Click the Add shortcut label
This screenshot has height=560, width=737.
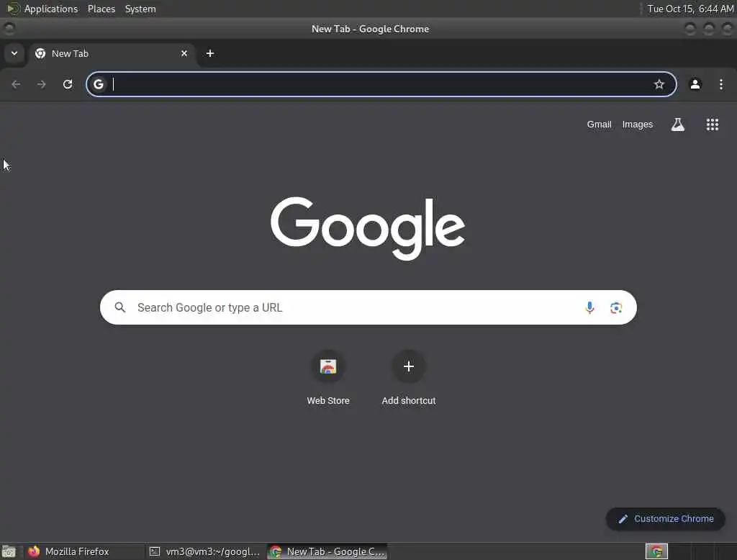click(409, 401)
